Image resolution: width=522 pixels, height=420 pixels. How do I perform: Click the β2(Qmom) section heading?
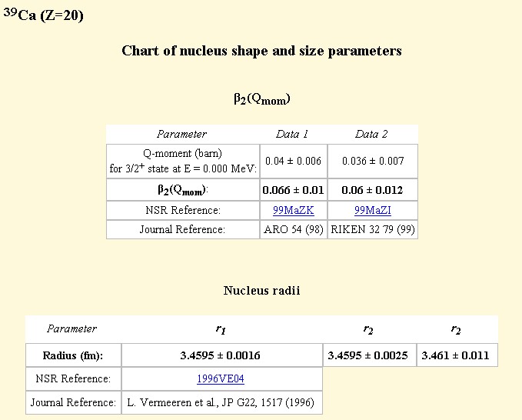[261, 99]
